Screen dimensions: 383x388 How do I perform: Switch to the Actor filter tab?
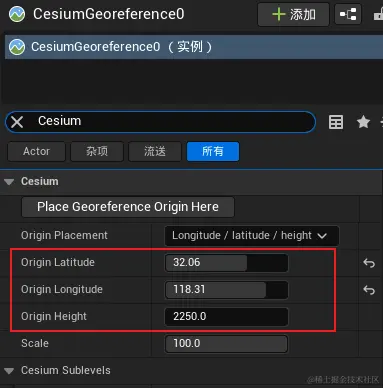[x=36, y=152]
